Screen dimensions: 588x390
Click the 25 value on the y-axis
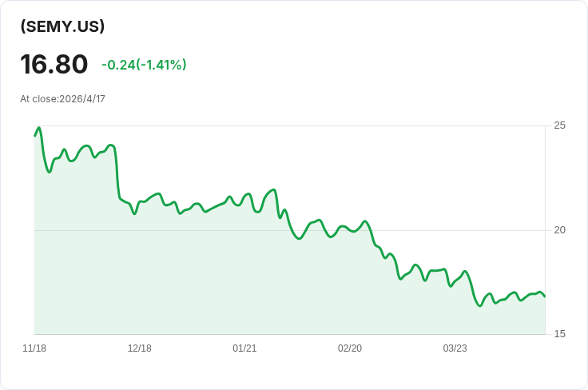[559, 125]
